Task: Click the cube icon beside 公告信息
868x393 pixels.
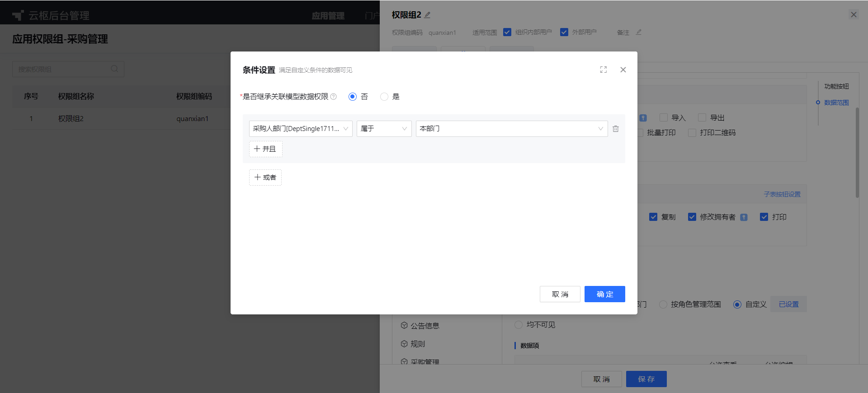Action: pos(404,325)
